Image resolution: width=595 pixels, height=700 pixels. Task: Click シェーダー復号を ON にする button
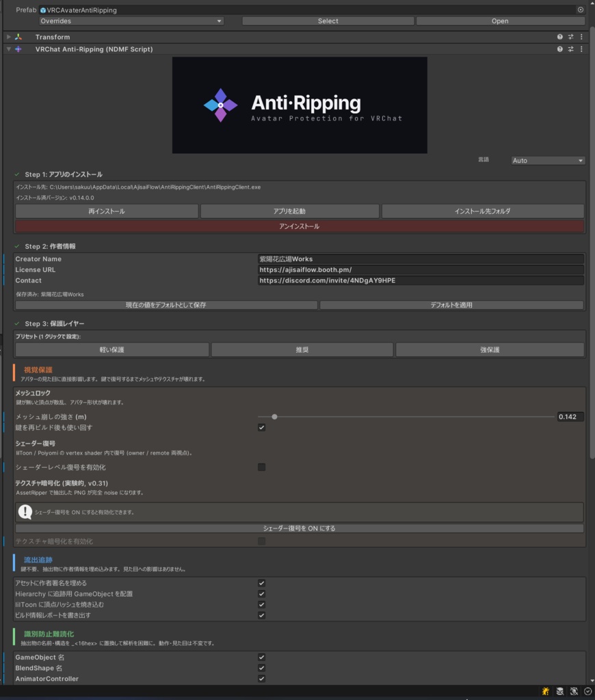(x=300, y=528)
